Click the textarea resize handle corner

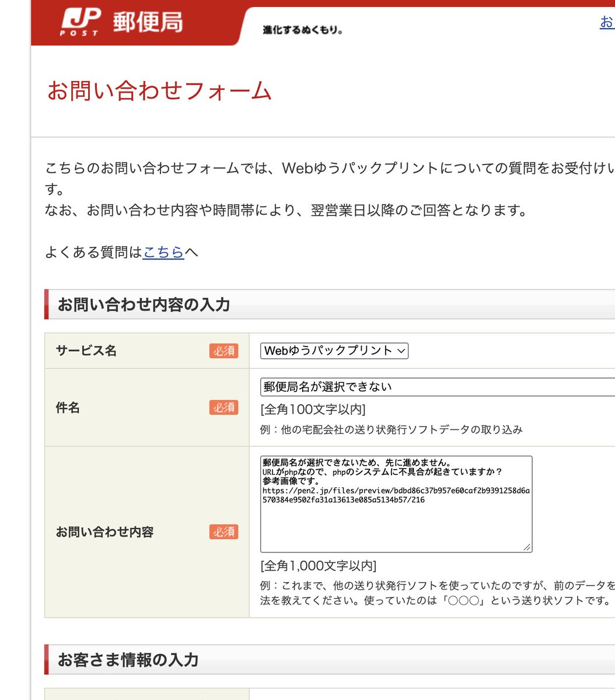[x=527, y=547]
